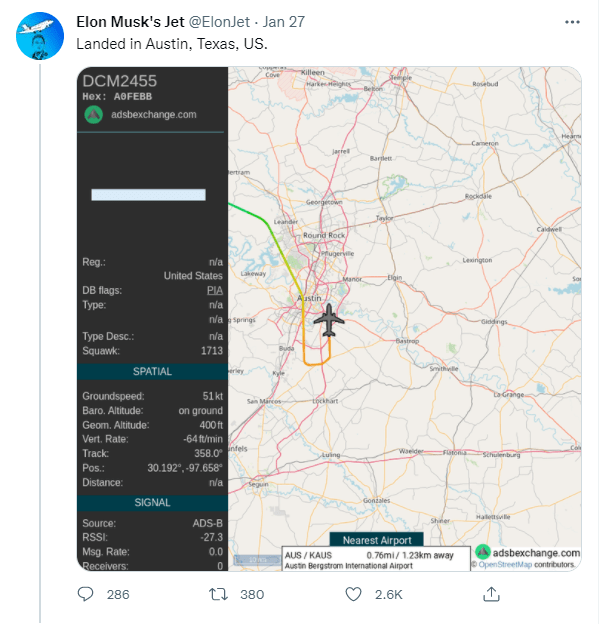Click the light blue bar in panel
This screenshot has height=624, width=613.
pos(148,195)
